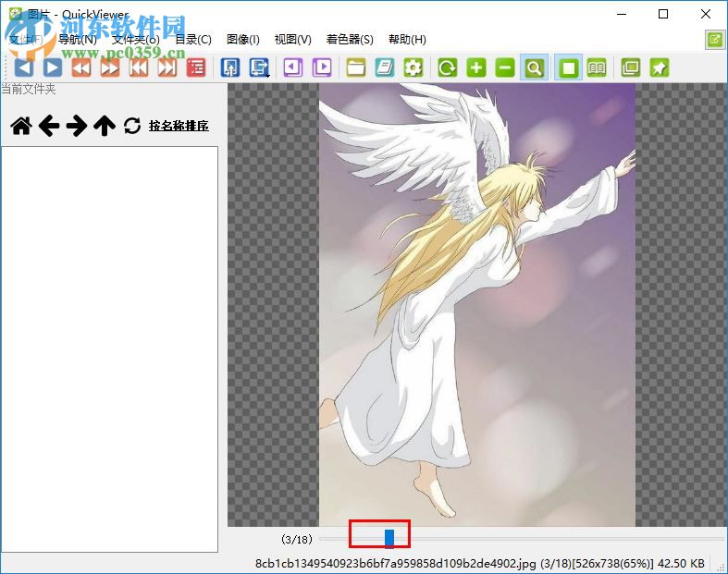
Task: Open the 帮助(H) menu
Action: click(x=407, y=40)
